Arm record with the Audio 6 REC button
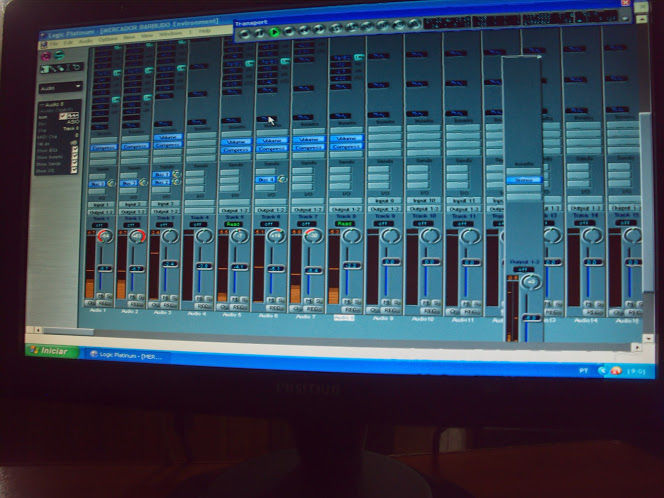This screenshot has width=664, height=498. pyautogui.click(x=276, y=308)
